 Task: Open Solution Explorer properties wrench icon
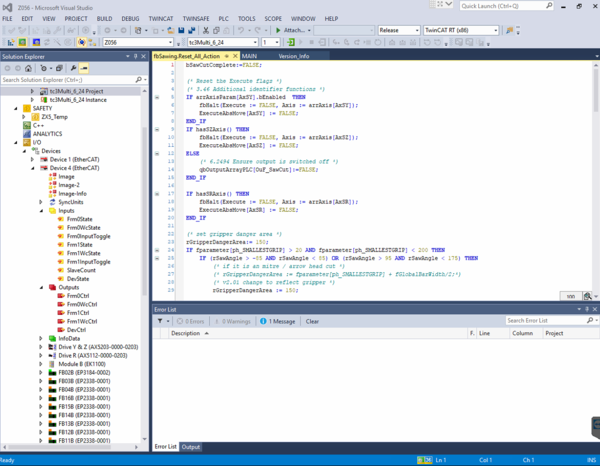[73, 68]
